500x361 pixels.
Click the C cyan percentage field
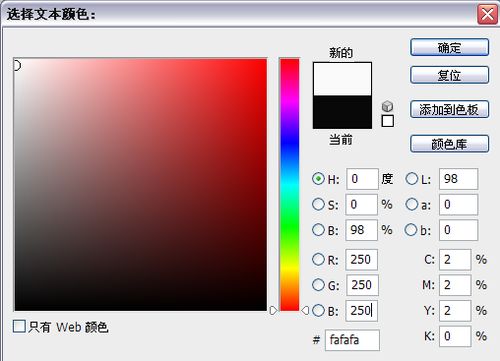point(455,259)
